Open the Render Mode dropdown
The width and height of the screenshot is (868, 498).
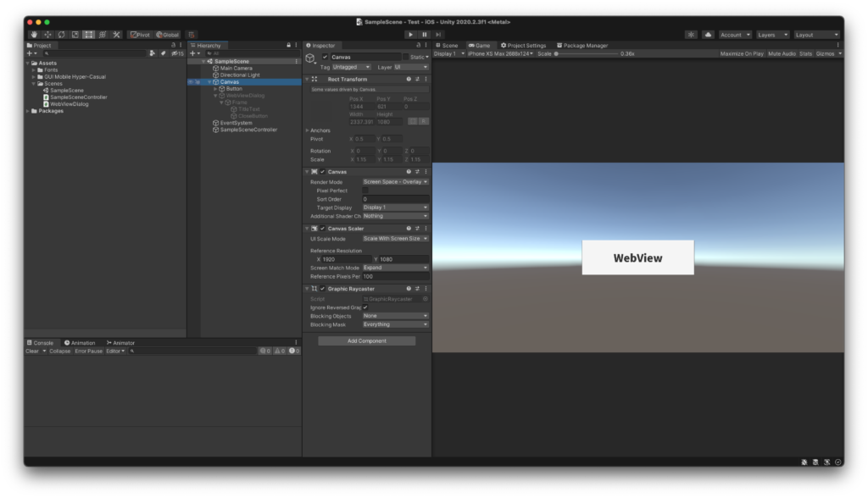pyautogui.click(x=395, y=182)
